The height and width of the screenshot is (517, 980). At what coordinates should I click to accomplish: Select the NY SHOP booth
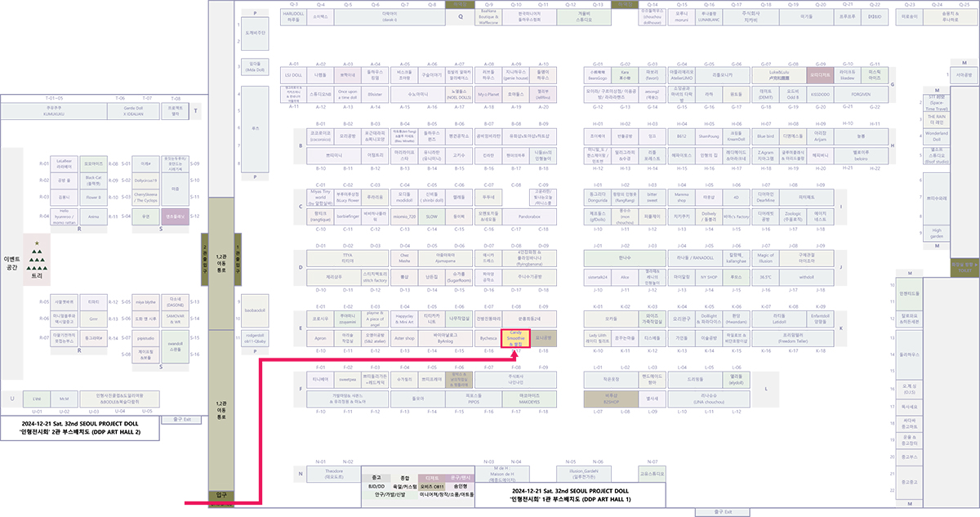pos(709,278)
